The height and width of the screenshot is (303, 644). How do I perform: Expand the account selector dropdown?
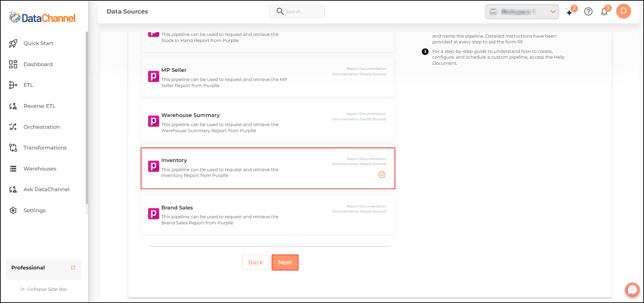click(x=522, y=12)
